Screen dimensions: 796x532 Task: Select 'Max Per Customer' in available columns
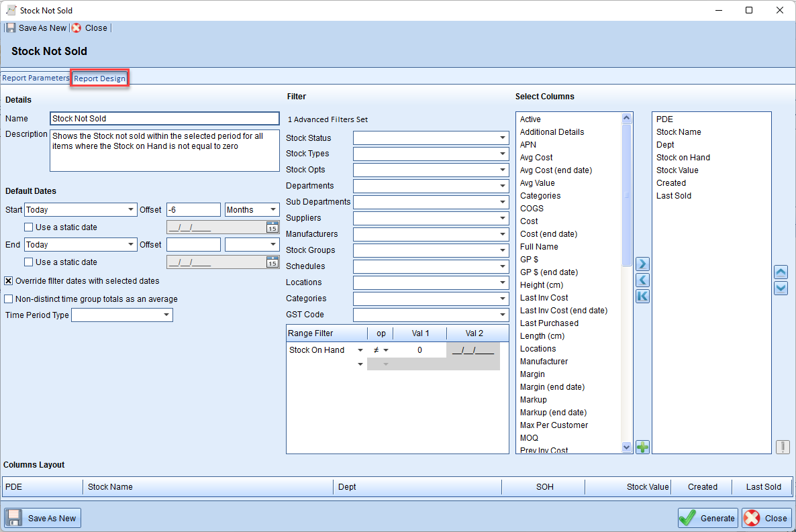554,425
